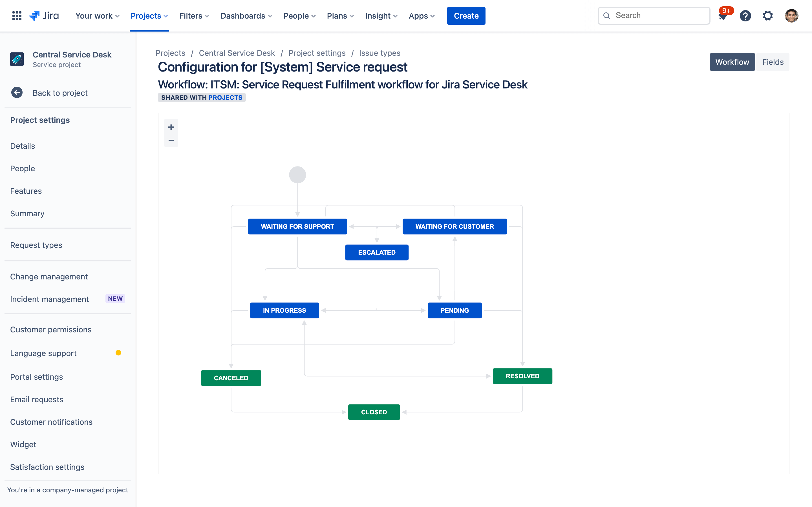This screenshot has height=507, width=812.
Task: Click the user profile avatar icon
Action: coord(793,16)
